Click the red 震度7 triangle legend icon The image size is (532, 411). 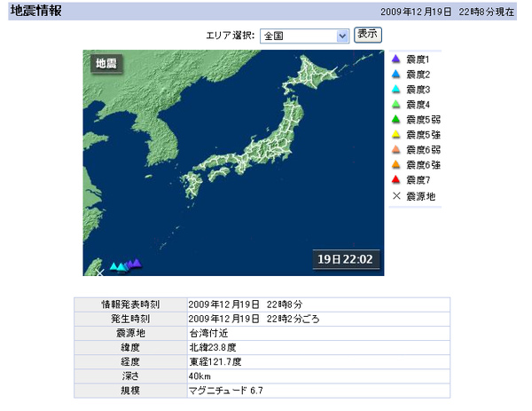pyautogui.click(x=395, y=179)
